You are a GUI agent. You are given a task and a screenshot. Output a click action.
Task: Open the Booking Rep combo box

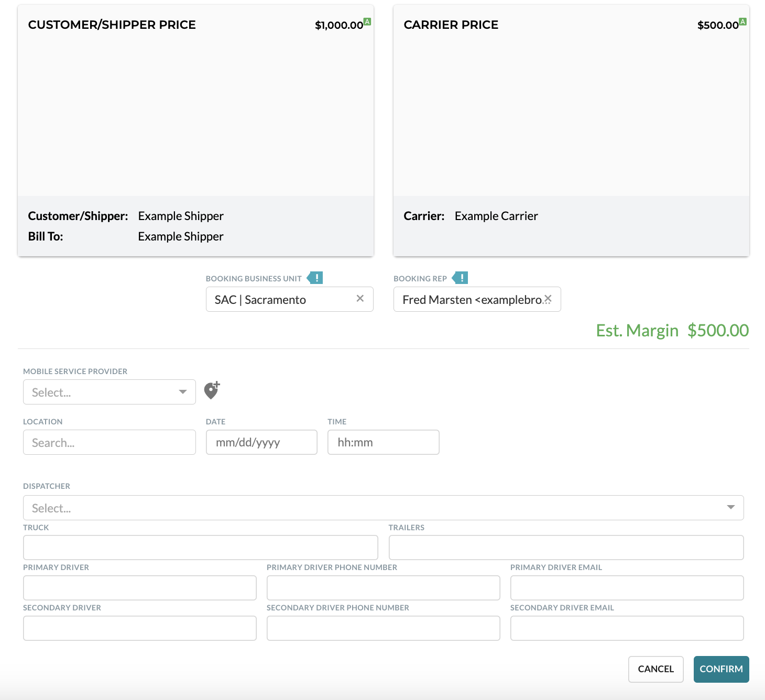(x=477, y=299)
